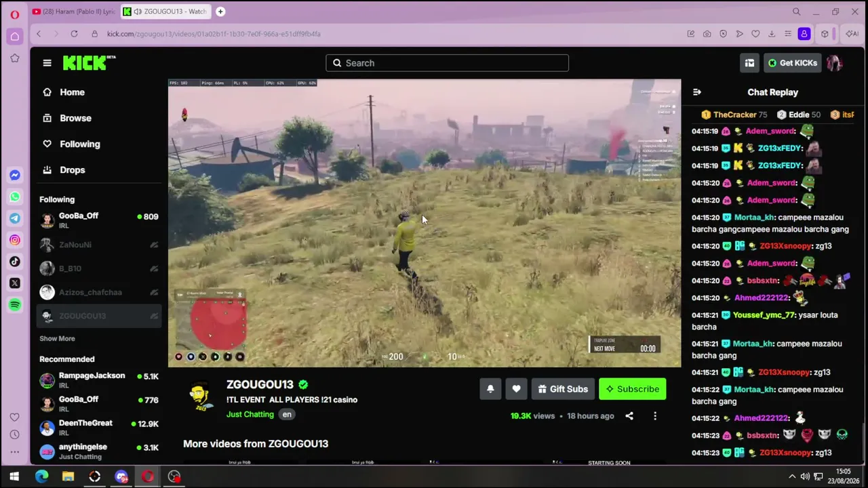Open the tab search magnifier icon
Image resolution: width=868 pixels, height=488 pixels.
797,12
